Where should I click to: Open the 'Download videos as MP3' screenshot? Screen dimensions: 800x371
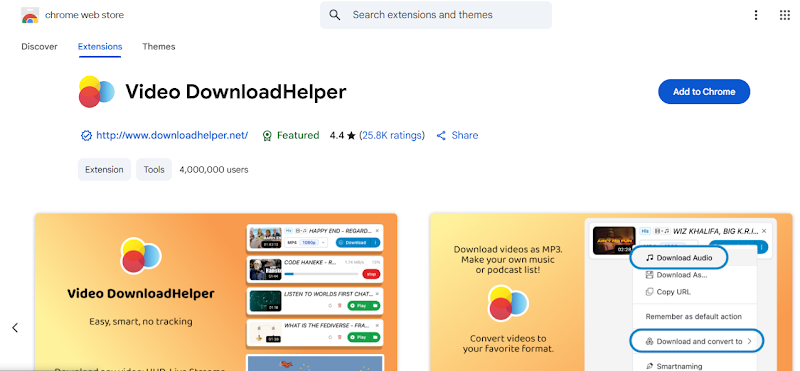[x=611, y=292]
